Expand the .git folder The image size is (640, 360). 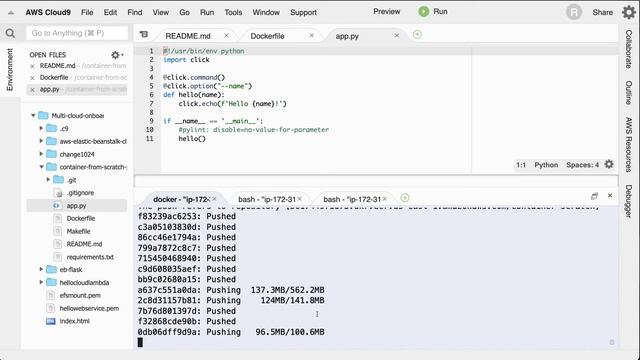pos(48,180)
